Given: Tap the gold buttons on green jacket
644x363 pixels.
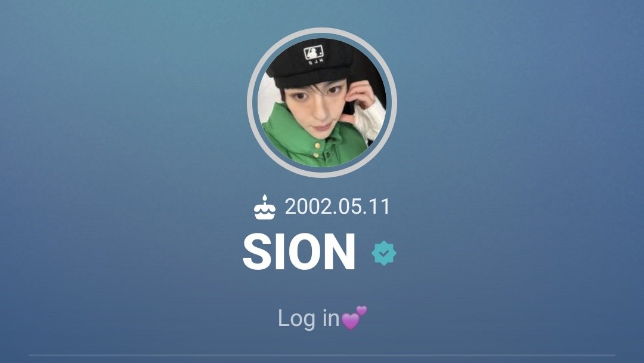Looking at the screenshot, I should (x=317, y=150).
